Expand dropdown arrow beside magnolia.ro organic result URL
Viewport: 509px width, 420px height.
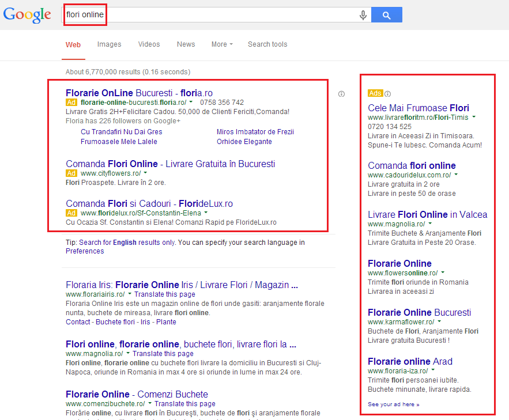click(128, 353)
